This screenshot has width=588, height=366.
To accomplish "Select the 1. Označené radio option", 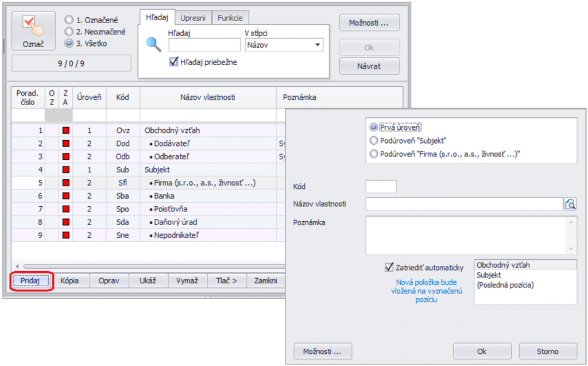I will (x=69, y=20).
